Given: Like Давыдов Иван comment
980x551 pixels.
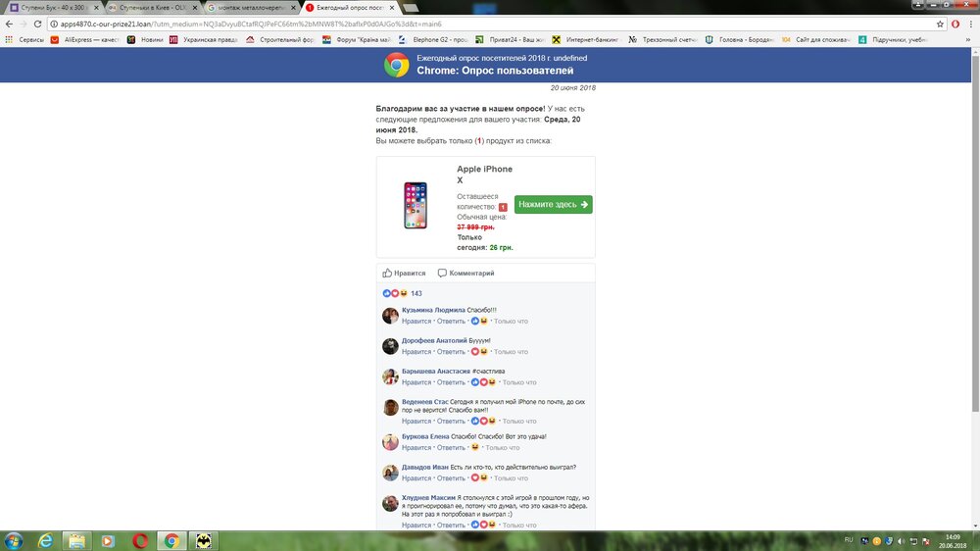Looking at the screenshot, I should [416, 477].
